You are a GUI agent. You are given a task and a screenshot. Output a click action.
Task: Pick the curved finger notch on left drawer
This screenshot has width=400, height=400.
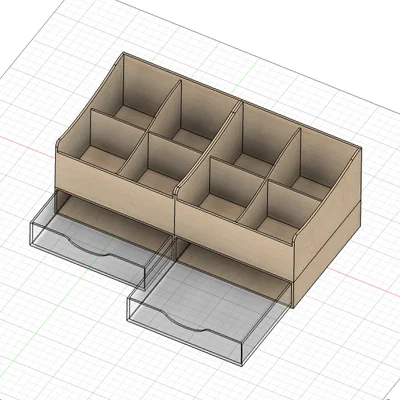pos(88,246)
